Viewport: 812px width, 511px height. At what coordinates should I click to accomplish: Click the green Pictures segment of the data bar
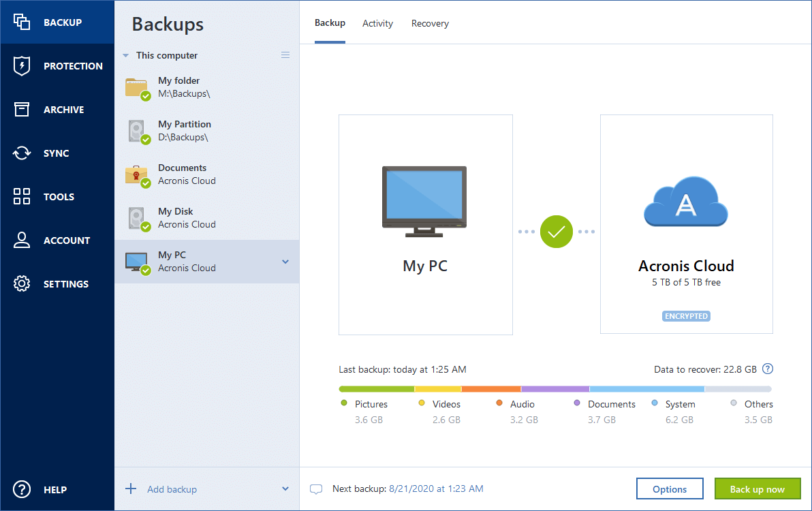tap(375, 388)
